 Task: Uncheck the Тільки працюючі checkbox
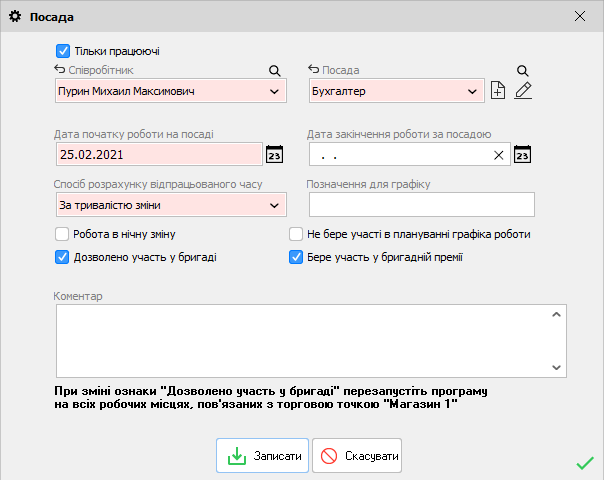63,50
